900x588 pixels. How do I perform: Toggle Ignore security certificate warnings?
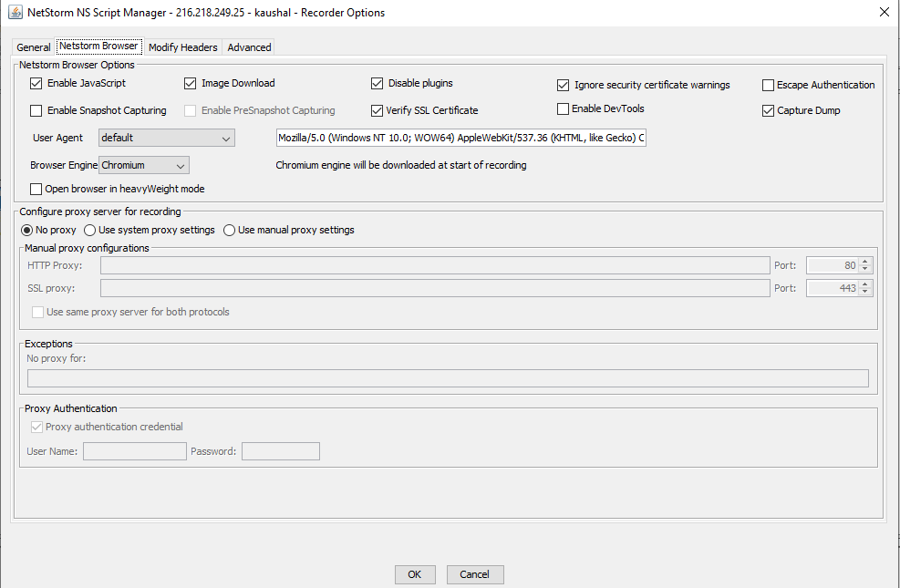(564, 85)
